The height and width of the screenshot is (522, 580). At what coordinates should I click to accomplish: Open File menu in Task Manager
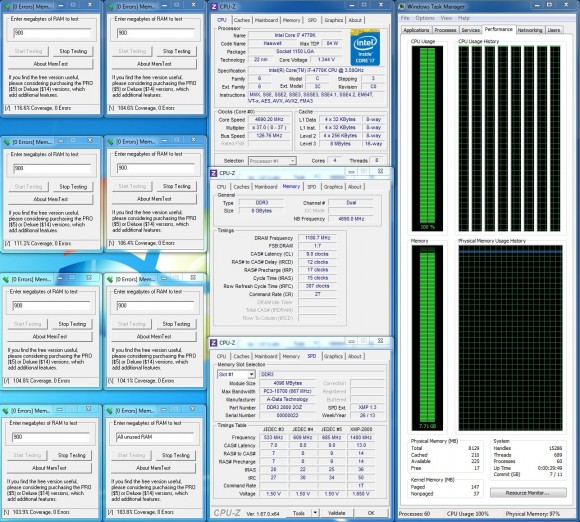pos(405,18)
